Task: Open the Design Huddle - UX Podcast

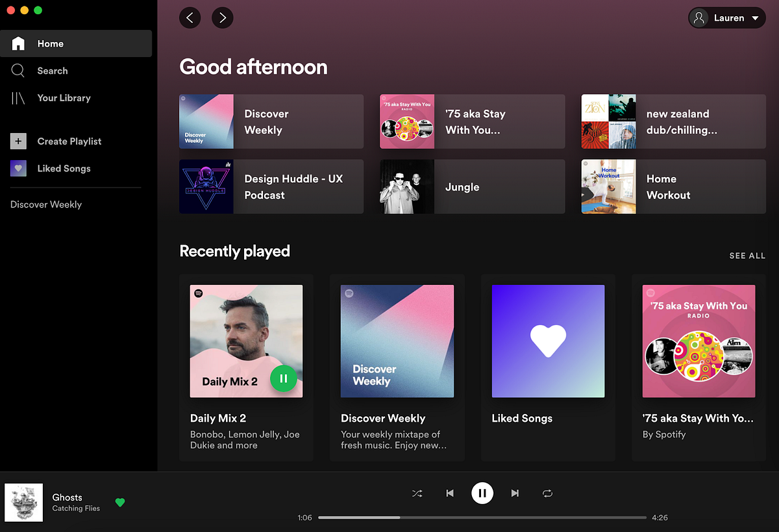Action: coord(271,186)
